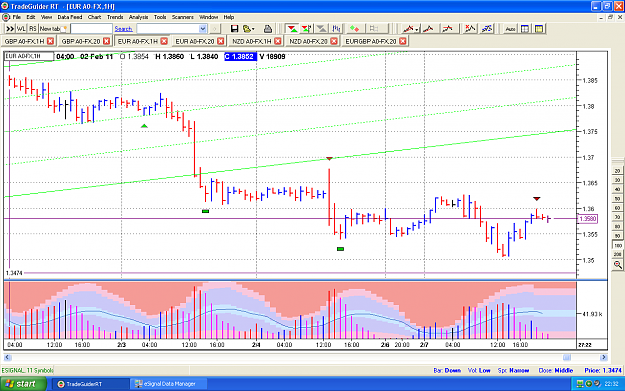The image size is (625, 391).
Task: Click the magnifier zoom icon beside the chart
Action: (x=618, y=265)
